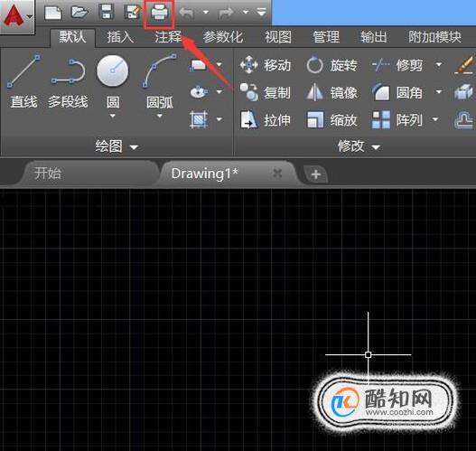Select the Arc (圆弧) tool icon
Image resolution: width=476 pixels, height=451 pixels.
160,70
